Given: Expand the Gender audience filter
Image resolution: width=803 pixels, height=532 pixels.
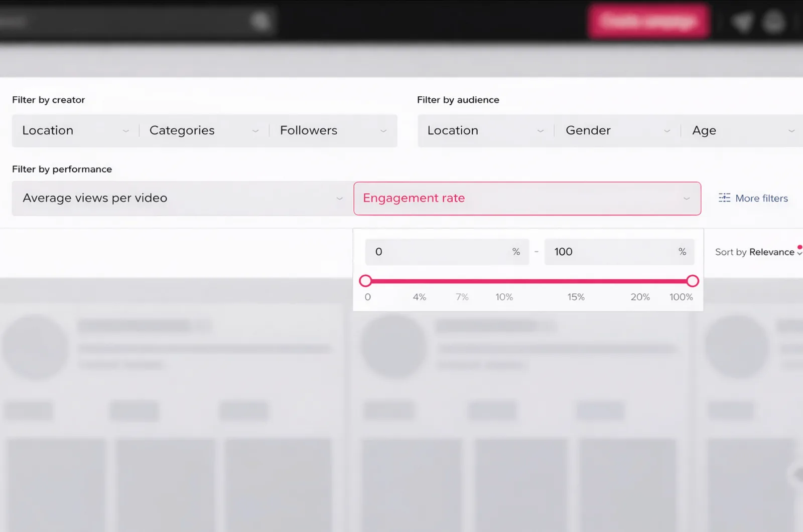Looking at the screenshot, I should (617, 130).
